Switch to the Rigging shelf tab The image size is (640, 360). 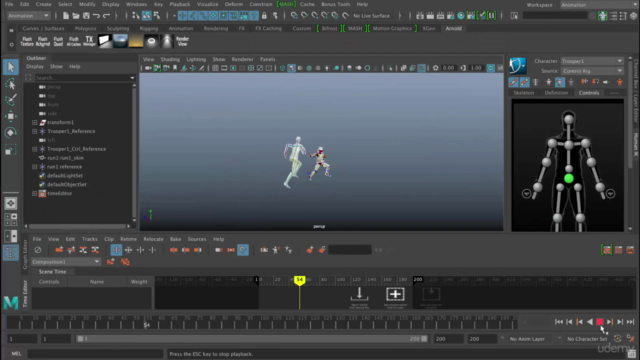[149, 29]
